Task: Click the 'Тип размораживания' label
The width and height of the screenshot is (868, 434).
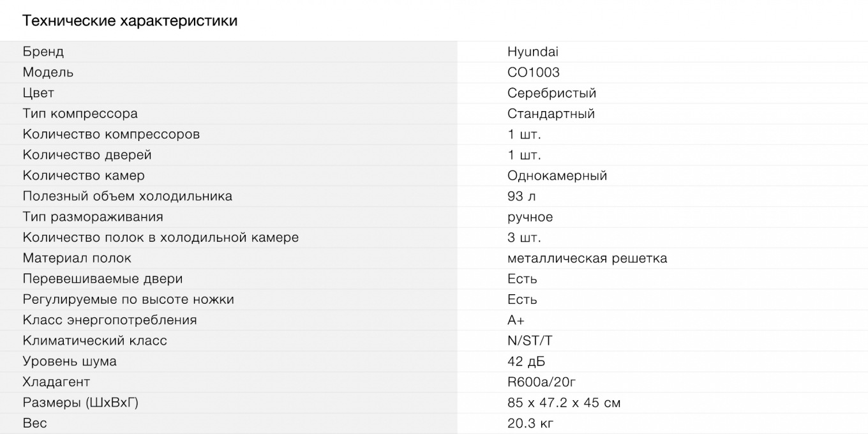Action: 93,217
